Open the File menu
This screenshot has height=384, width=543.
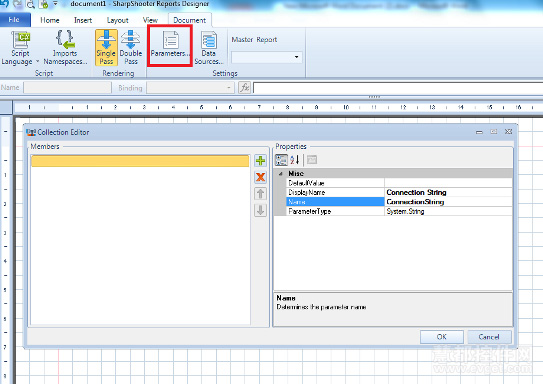[15, 20]
